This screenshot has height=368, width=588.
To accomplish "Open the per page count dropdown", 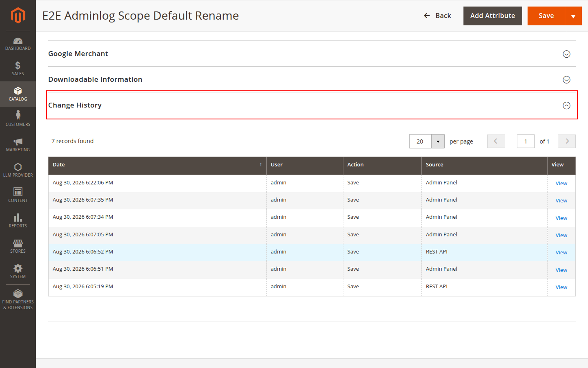I will (438, 141).
